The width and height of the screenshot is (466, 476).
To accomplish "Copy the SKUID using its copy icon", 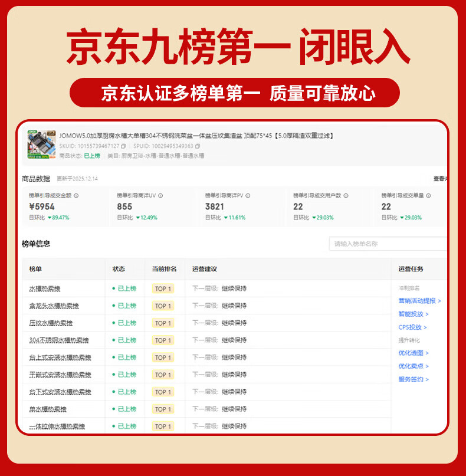I will (x=123, y=146).
